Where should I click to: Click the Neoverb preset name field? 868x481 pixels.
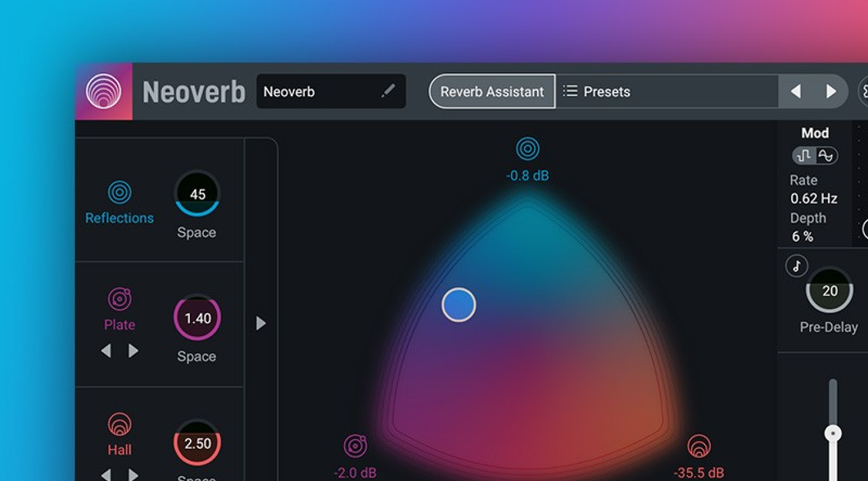(x=331, y=91)
